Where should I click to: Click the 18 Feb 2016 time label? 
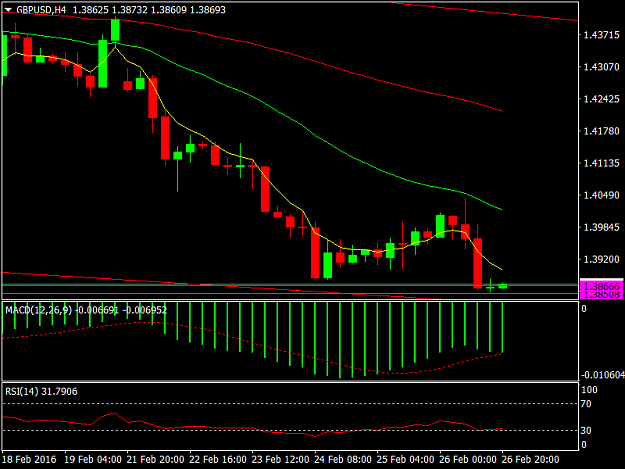[x=29, y=459]
